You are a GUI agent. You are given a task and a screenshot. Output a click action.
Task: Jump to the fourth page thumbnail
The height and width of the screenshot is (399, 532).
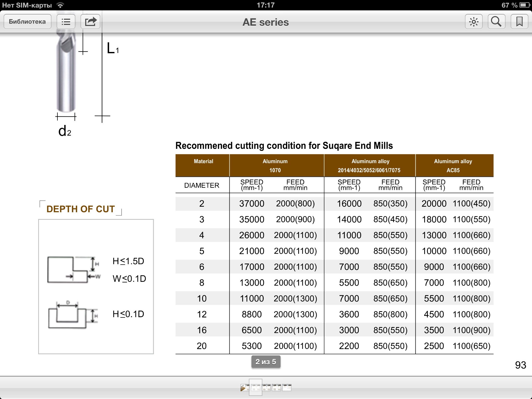276,388
